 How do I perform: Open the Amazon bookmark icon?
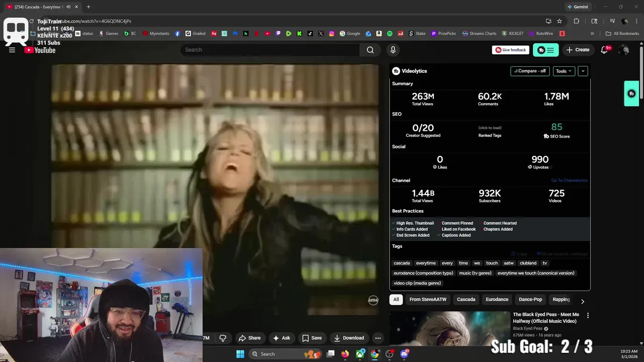click(379, 34)
